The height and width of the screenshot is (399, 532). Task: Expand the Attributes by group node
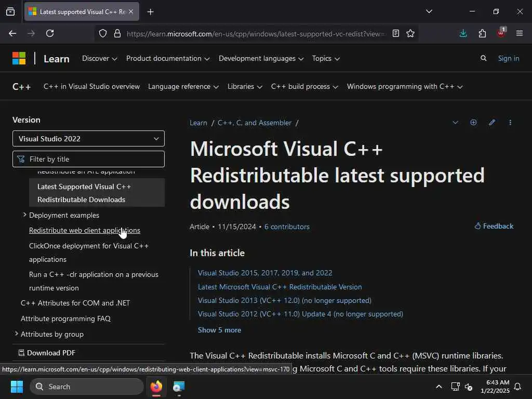click(x=16, y=334)
